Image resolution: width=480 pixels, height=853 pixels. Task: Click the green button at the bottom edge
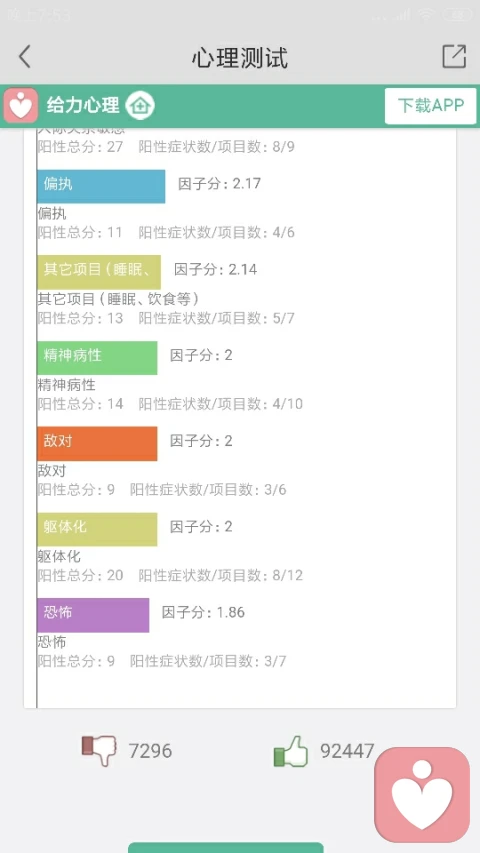(x=226, y=848)
